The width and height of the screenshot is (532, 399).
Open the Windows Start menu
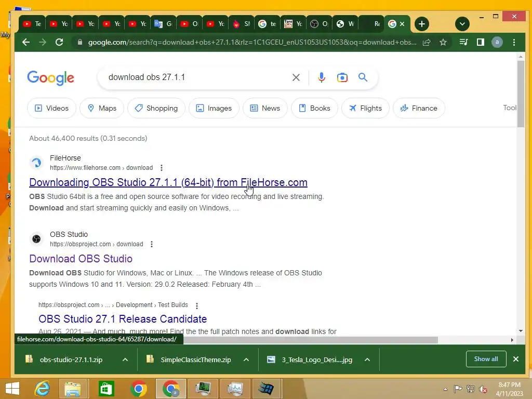click(12, 389)
